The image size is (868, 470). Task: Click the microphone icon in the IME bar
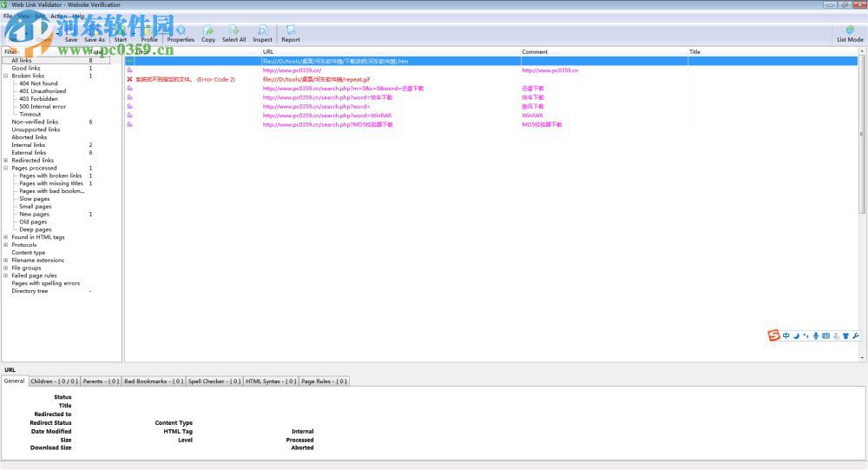[815, 336]
